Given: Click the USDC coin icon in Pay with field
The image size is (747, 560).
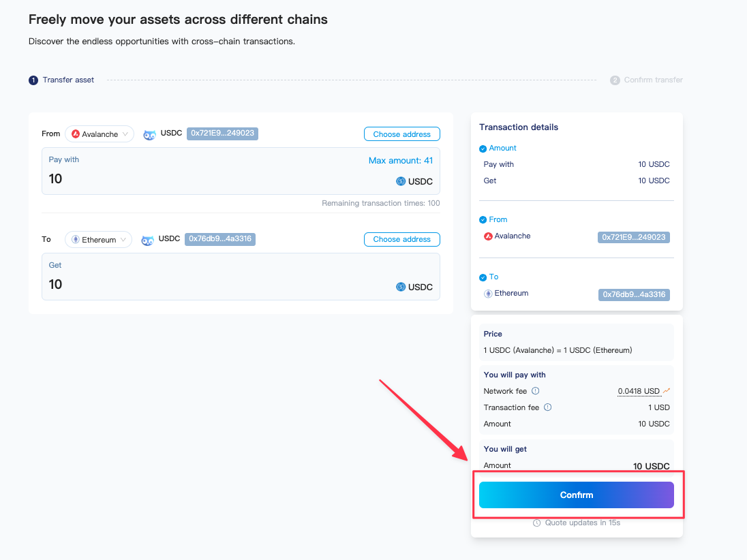Looking at the screenshot, I should [401, 181].
